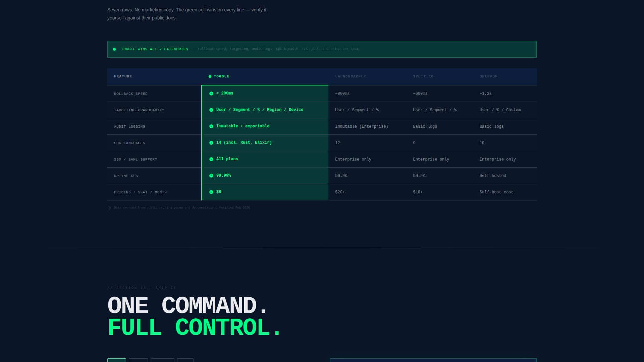The height and width of the screenshot is (362, 644).
Task: Click 'TOGGLE WINS ALL 7 CATEGORIES' banner text
Action: pos(154,49)
